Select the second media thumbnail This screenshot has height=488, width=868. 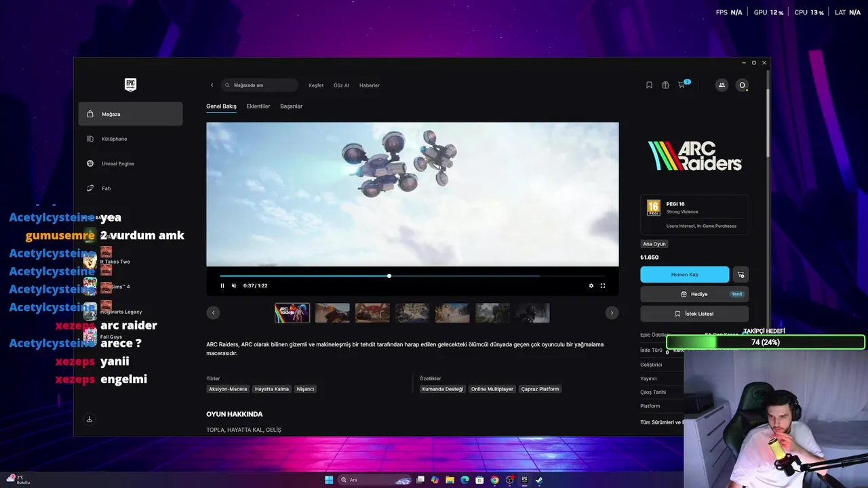(332, 312)
